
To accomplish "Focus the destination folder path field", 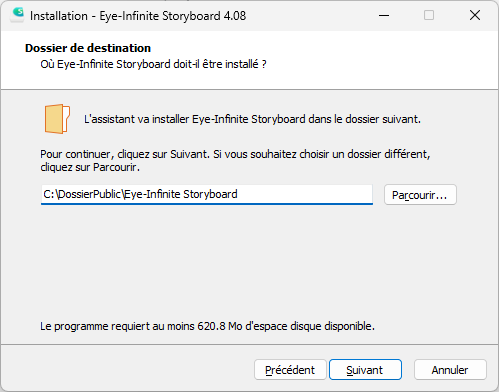I will coord(207,195).
